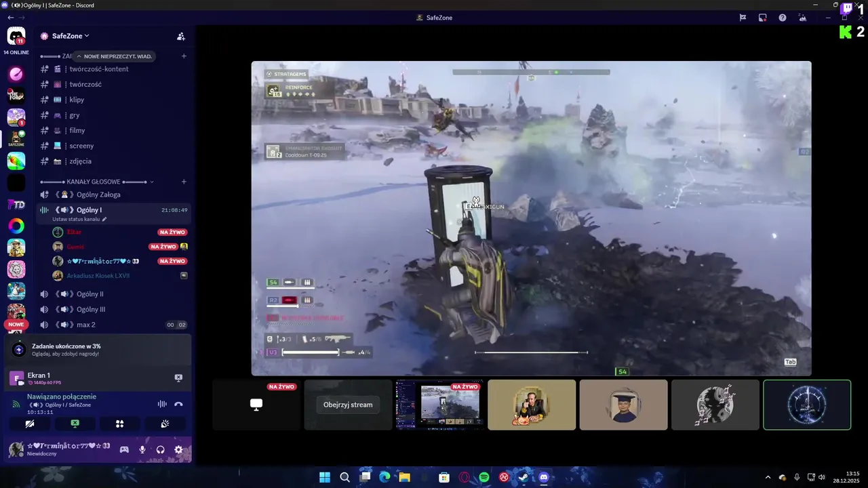Join the Ogólny III voice channel
The image size is (868, 488).
click(114, 310)
